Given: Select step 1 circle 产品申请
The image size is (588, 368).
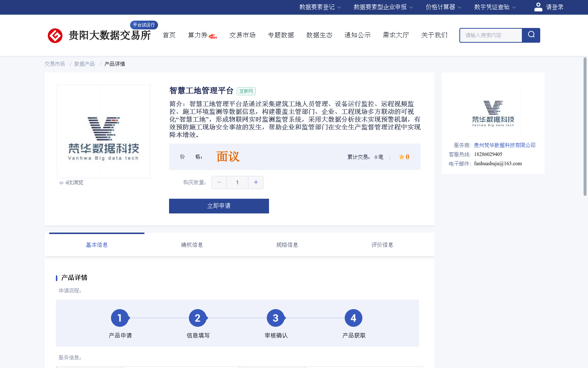Looking at the screenshot, I should click(120, 318).
